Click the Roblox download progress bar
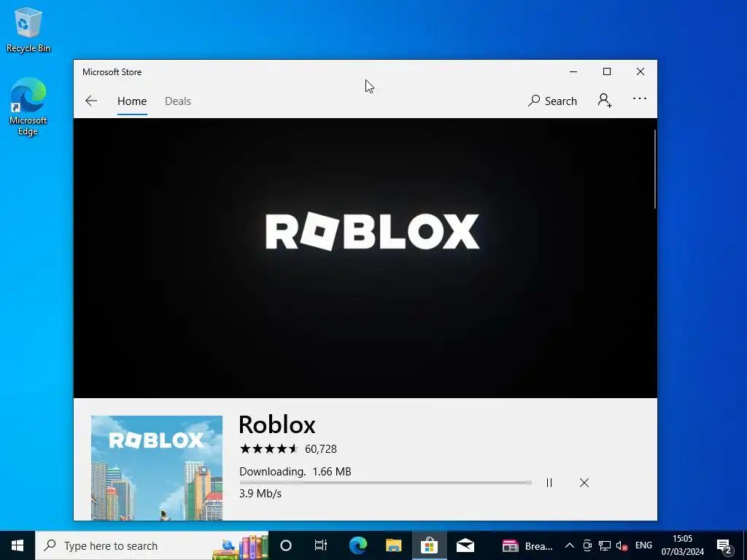The width and height of the screenshot is (747, 560). point(385,483)
